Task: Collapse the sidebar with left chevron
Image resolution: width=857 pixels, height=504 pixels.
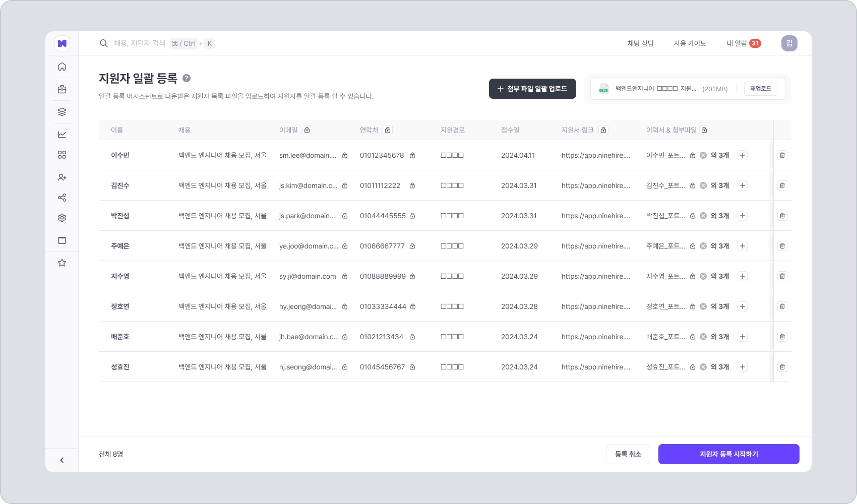Action: (x=62, y=460)
